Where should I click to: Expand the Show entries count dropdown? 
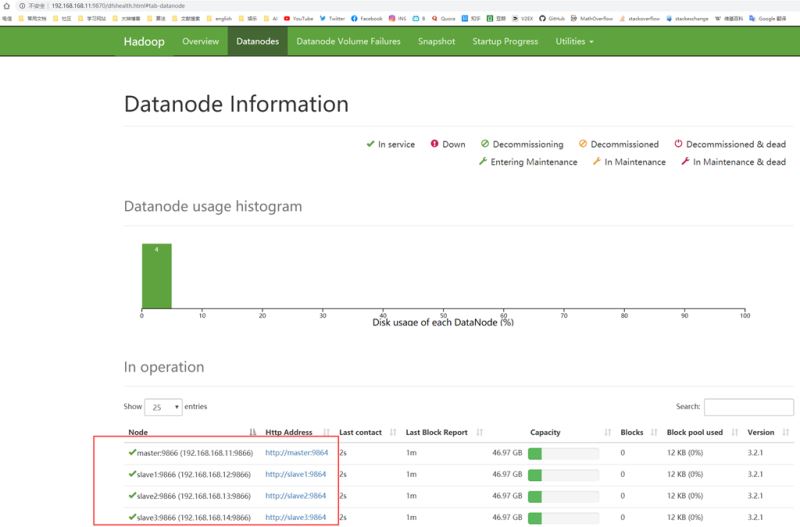(x=165, y=407)
